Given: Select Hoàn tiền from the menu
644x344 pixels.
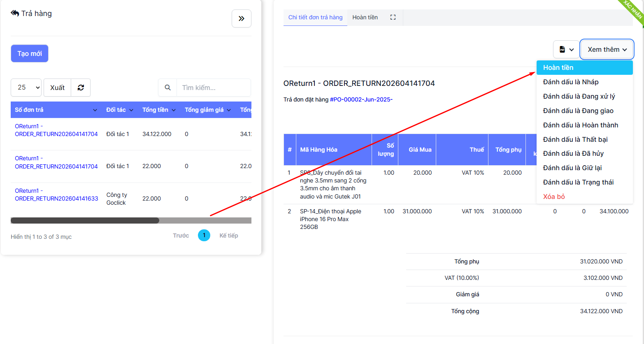Looking at the screenshot, I should click(x=558, y=68).
